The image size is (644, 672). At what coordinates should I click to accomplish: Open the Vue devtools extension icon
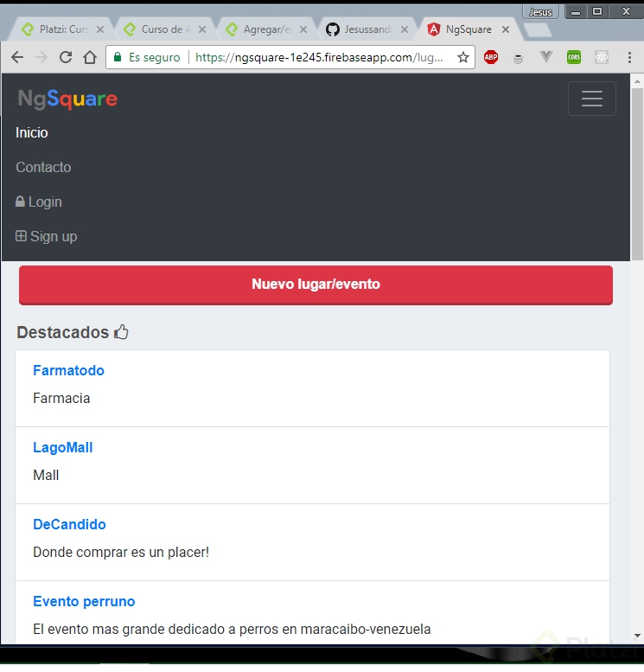[x=545, y=56]
